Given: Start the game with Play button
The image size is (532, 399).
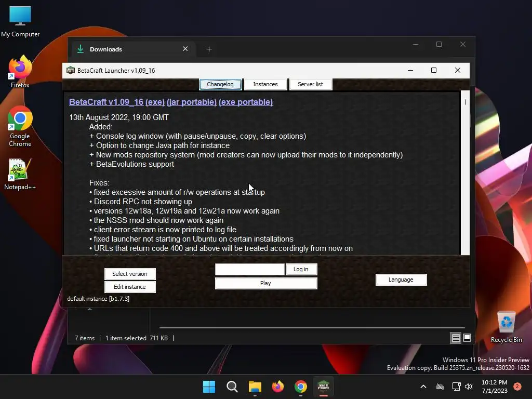Looking at the screenshot, I should point(265,283).
